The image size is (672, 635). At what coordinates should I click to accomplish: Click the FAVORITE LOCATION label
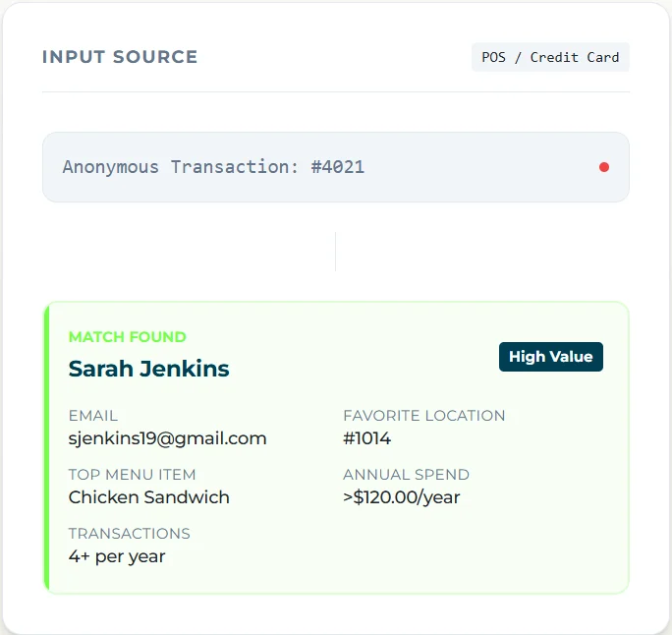click(423, 416)
